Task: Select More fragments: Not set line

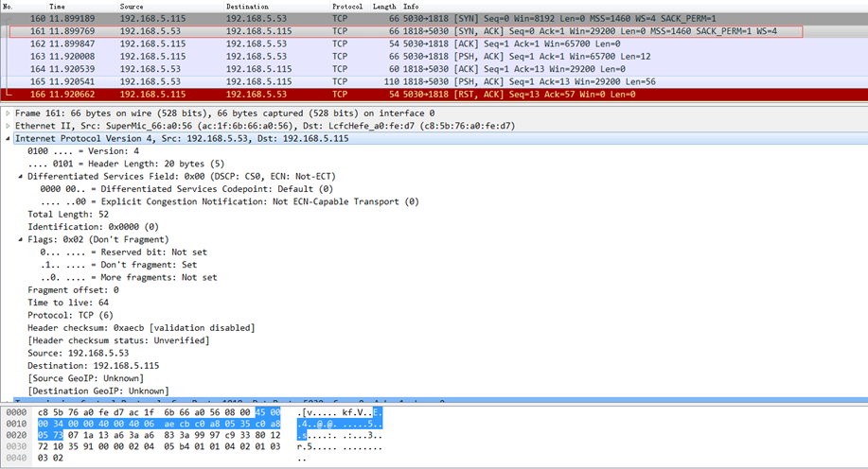Action: [129, 278]
